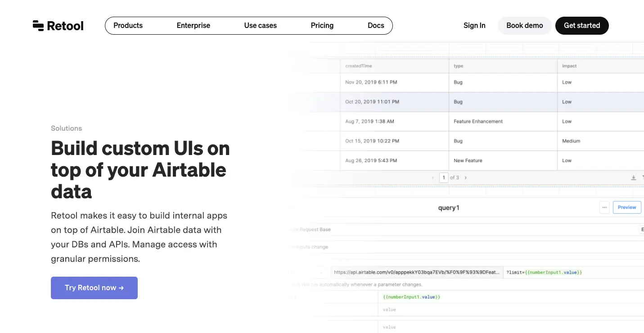Viewport: 644px width, 333px height.
Task: Click the New Feature cell
Action: [x=503, y=160]
